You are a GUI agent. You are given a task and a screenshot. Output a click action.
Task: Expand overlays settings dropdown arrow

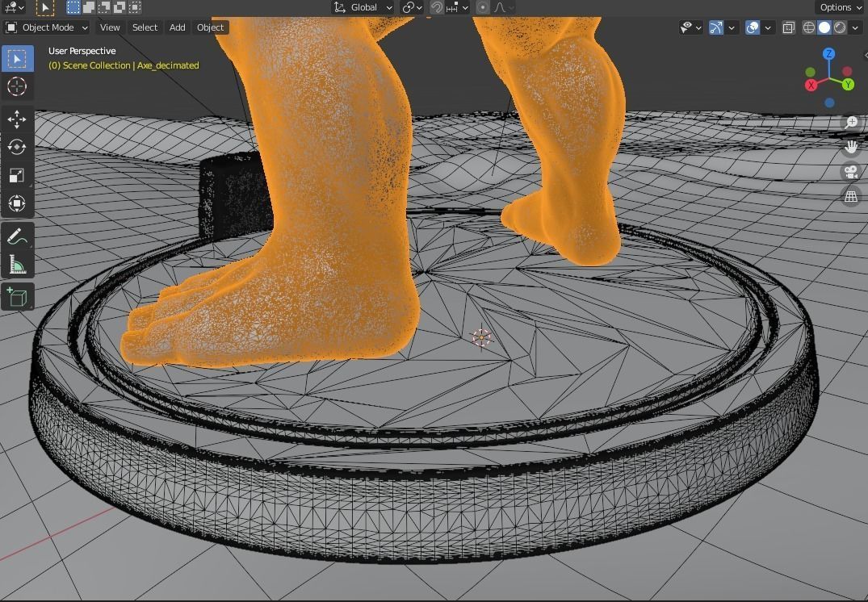click(x=768, y=27)
